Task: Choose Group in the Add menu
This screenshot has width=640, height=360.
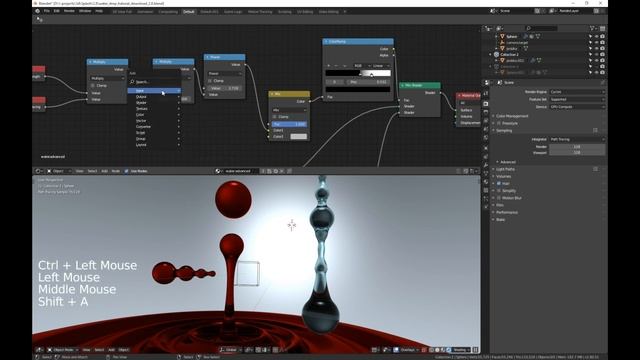Action: pyautogui.click(x=154, y=139)
